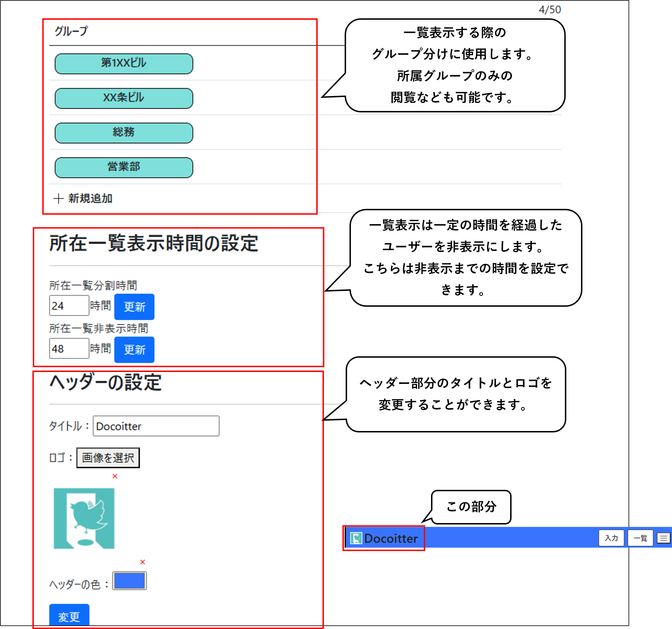Select the 総務 group

point(124,133)
